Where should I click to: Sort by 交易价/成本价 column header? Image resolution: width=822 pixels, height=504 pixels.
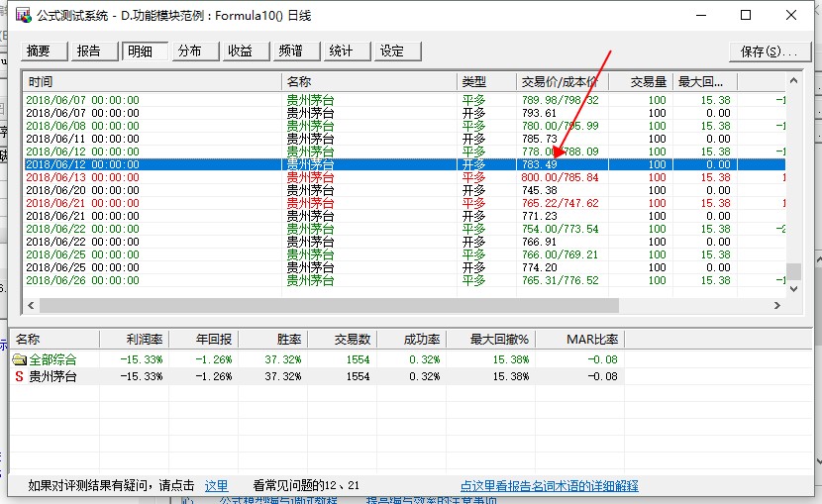click(561, 82)
